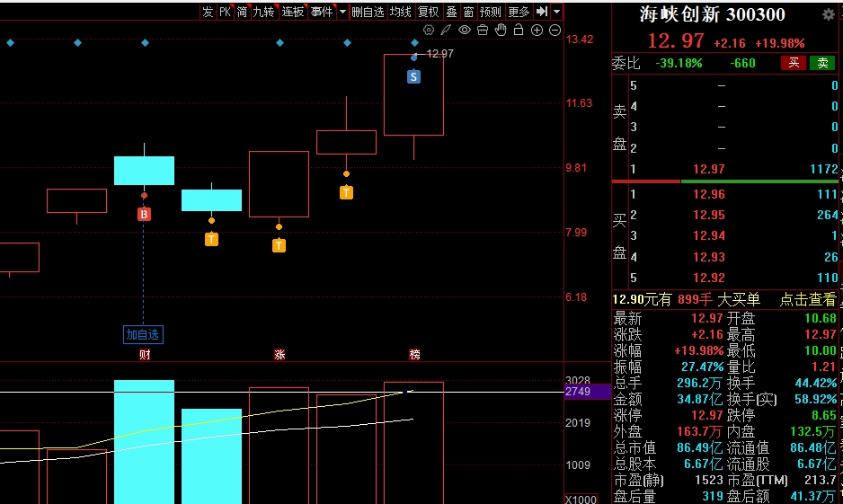843x504 pixels.
Task: Open settings gear beside 海峡创新 title
Action: point(829,14)
